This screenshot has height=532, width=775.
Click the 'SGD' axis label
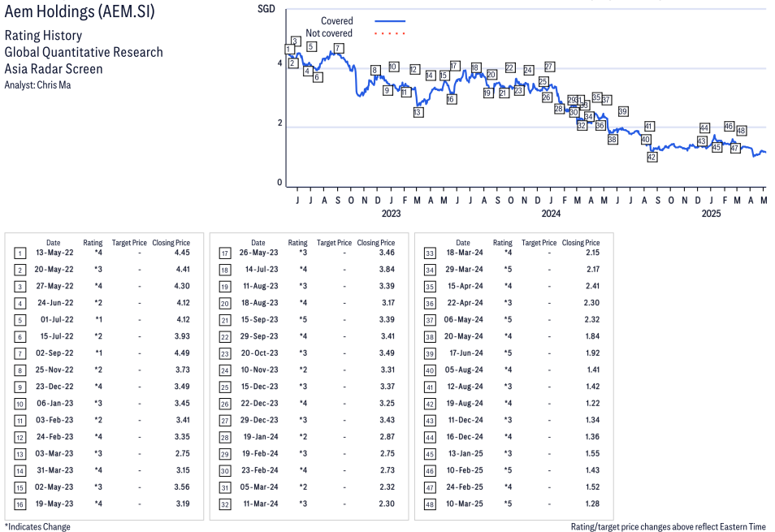266,9
